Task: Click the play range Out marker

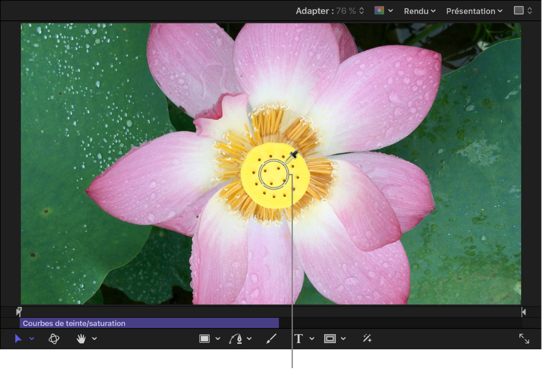Action: click(x=524, y=312)
